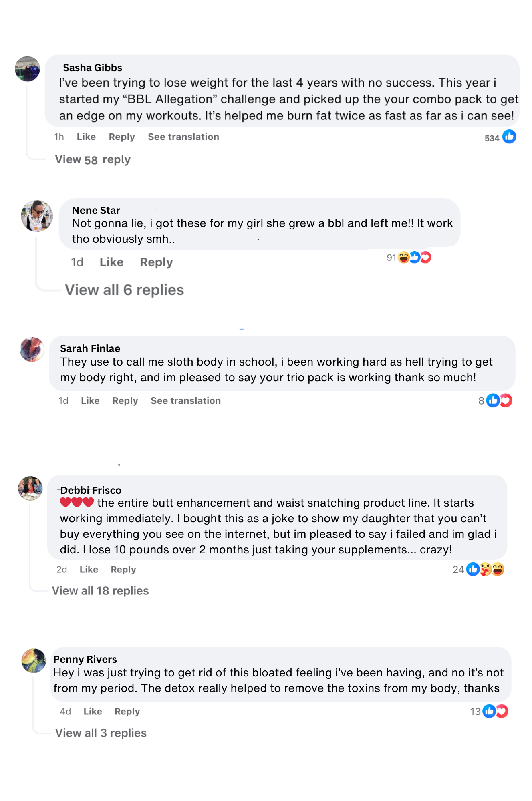Screen dimensions: 532x801
Task: Like Penny Rivers' comment
Action: (x=93, y=712)
